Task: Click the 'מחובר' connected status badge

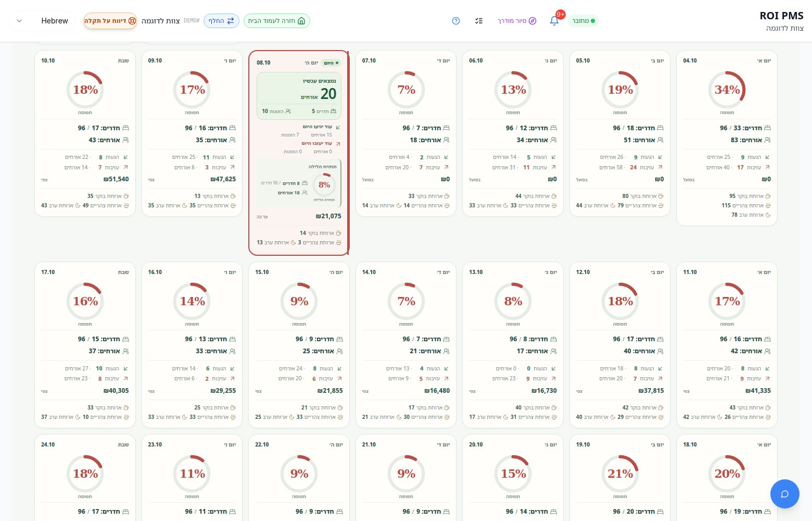Action: pos(583,21)
